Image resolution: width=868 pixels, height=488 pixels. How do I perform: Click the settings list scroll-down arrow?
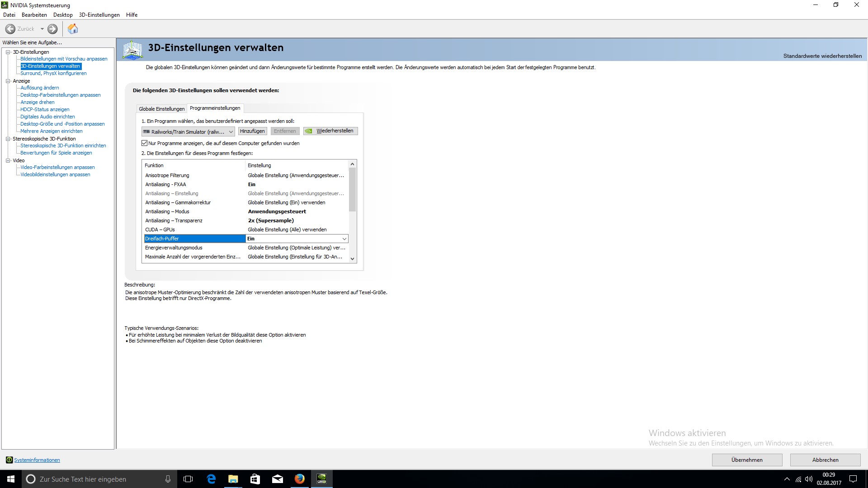[x=352, y=259]
